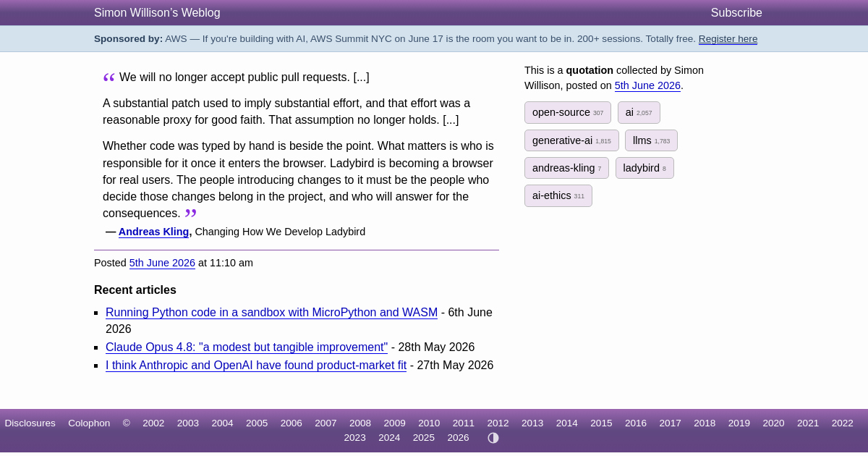Open the Colophon footer link
Screen dimensions: 868x456
tap(89, 423)
